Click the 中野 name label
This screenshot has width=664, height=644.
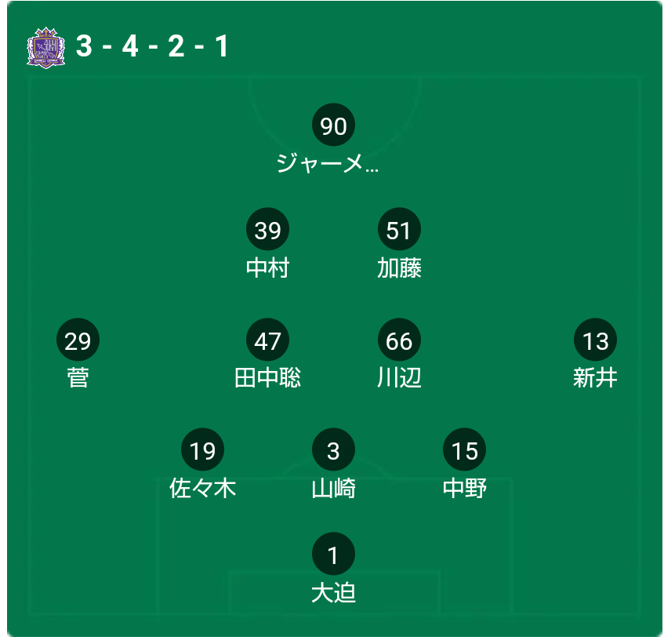465,488
